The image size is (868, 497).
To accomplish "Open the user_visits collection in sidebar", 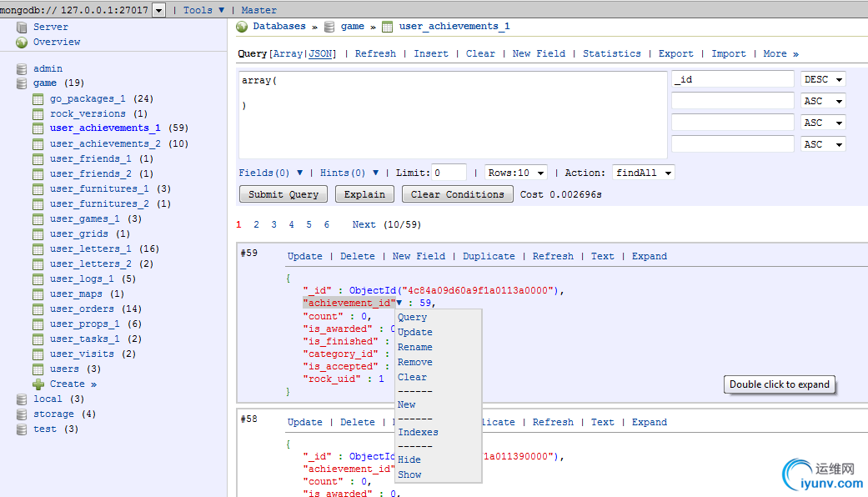I will [x=82, y=354].
